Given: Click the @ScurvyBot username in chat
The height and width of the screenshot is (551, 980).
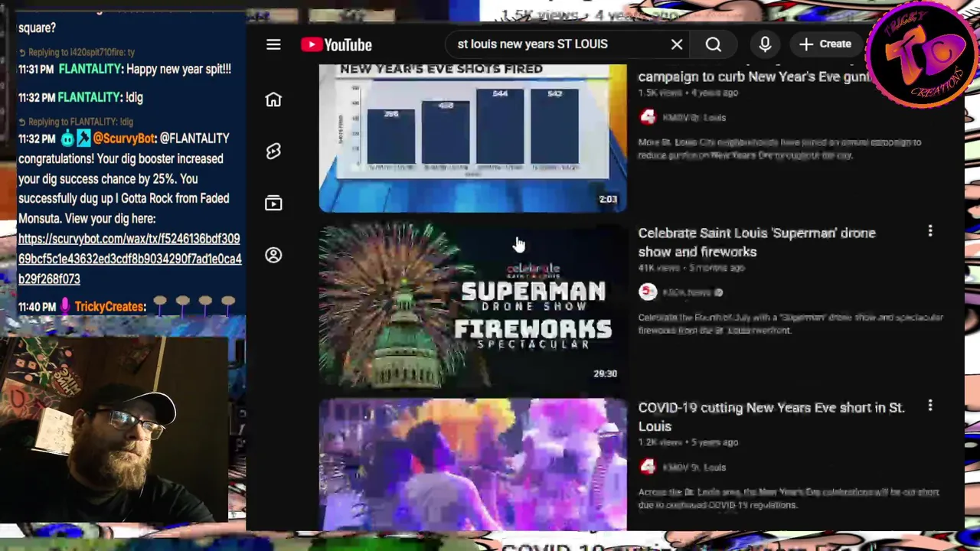Looking at the screenshot, I should pos(123,139).
